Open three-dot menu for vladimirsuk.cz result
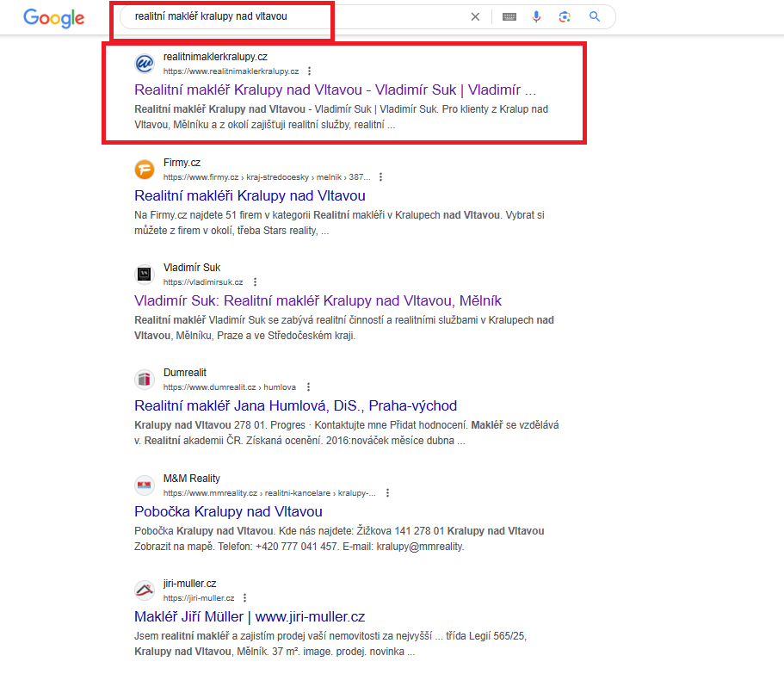The height and width of the screenshot is (674, 784). [255, 282]
